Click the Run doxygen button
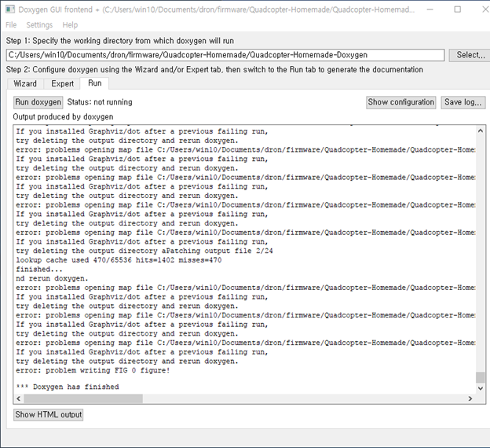Screen dimensions: 490x448 click(x=38, y=102)
